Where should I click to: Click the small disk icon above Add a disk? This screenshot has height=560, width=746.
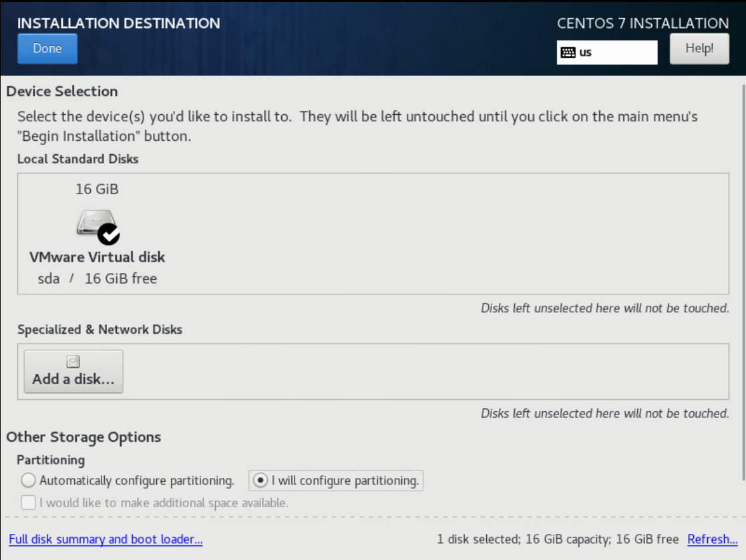[73, 362]
